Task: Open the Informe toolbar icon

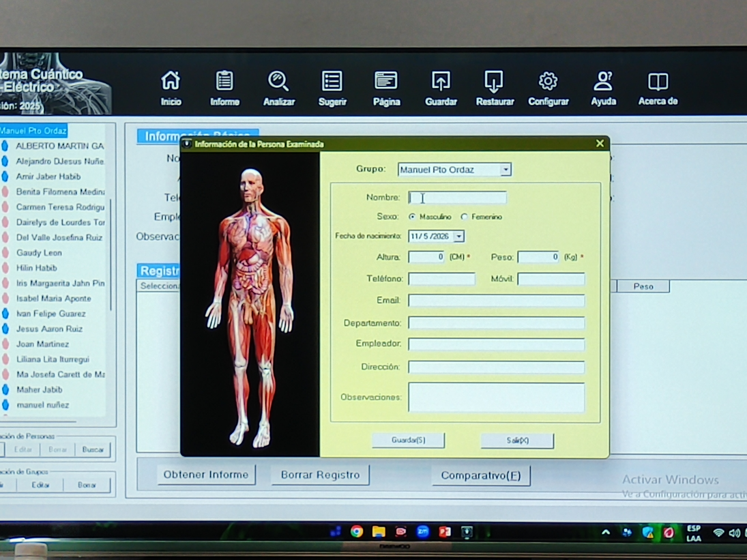Action: [225, 88]
